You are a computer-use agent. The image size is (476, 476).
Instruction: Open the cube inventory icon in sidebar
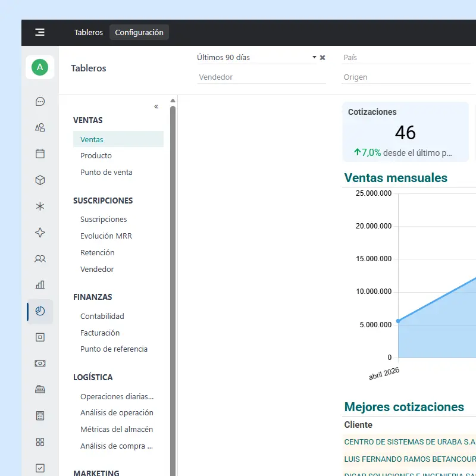(x=40, y=180)
